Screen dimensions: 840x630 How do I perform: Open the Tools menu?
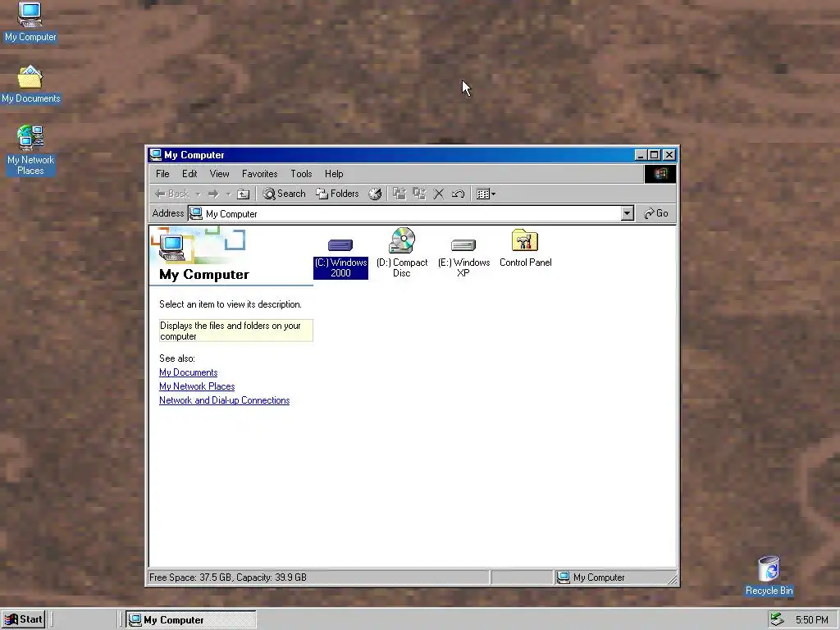click(301, 174)
